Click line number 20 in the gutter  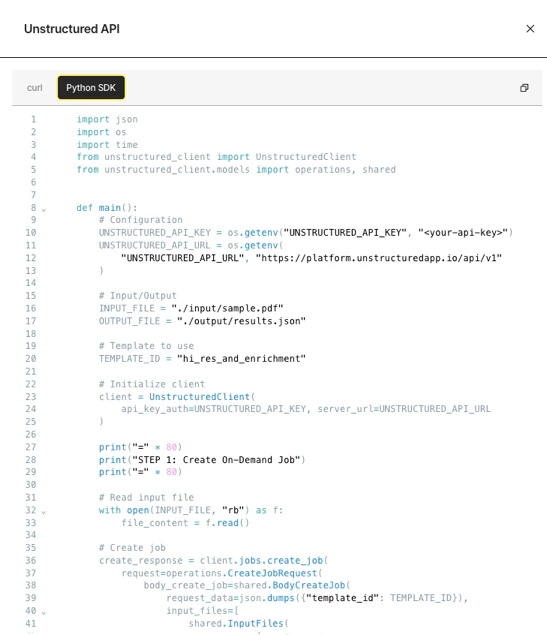point(31,358)
